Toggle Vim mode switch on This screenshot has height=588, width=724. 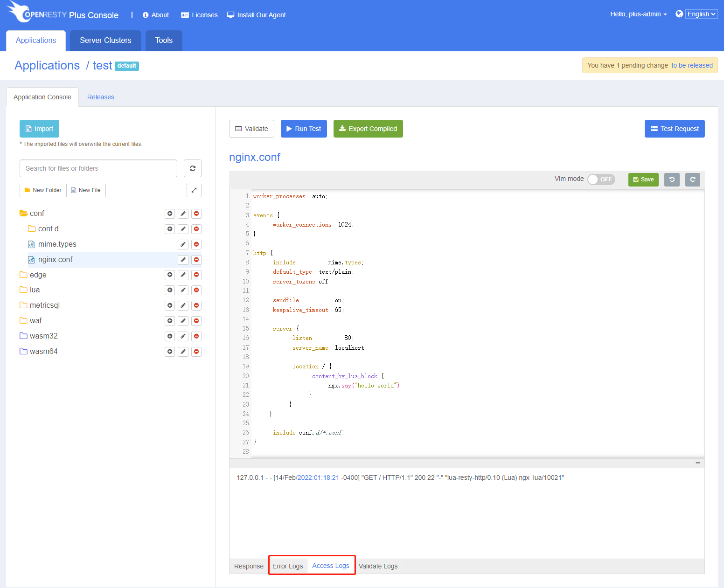(x=601, y=180)
